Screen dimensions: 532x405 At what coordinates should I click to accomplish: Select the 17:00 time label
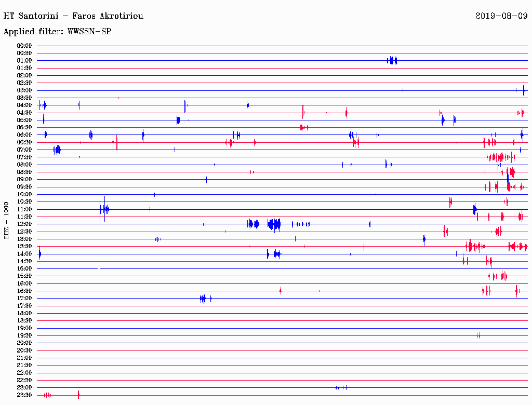tap(24, 299)
